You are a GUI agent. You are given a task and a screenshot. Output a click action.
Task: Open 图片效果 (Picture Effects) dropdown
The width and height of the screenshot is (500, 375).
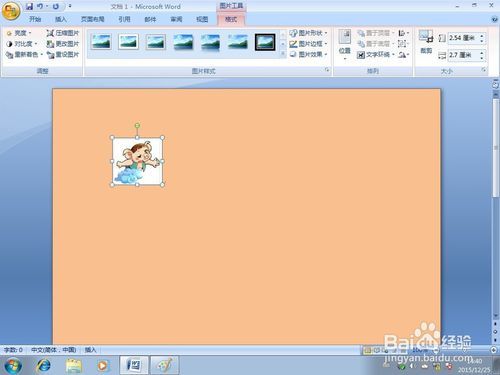pos(308,54)
